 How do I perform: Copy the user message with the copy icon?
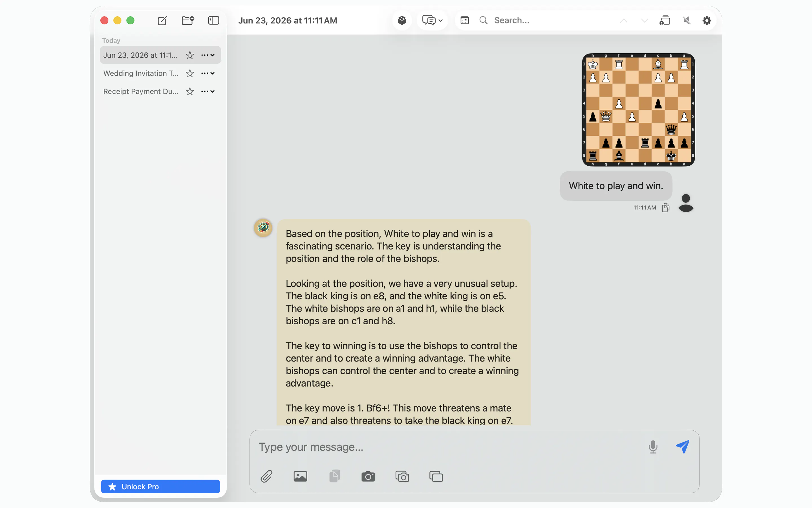[666, 208]
